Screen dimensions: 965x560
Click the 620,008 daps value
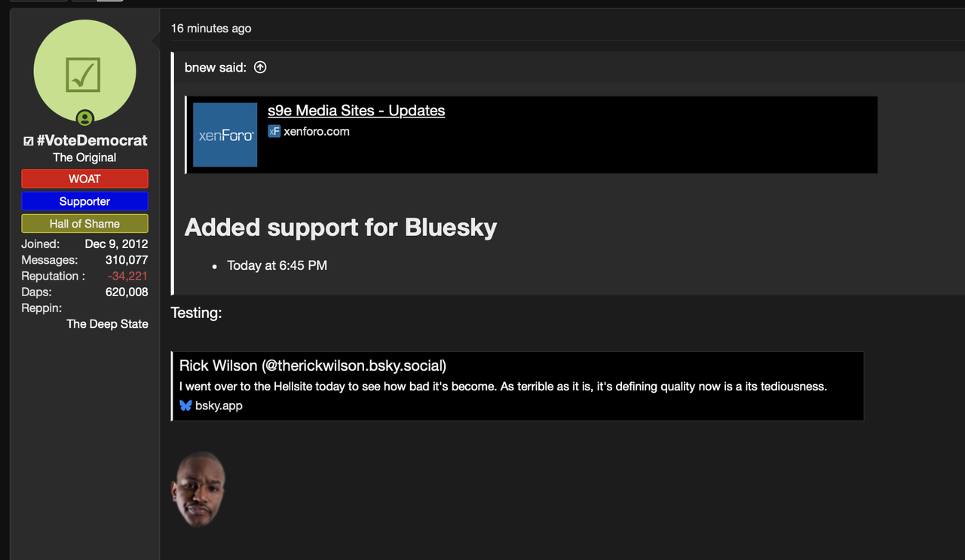pos(127,292)
